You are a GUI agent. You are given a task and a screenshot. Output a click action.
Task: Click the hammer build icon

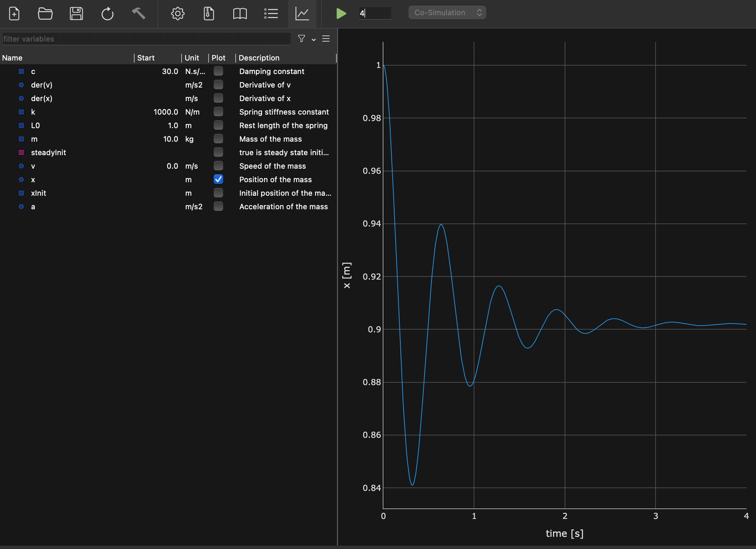[139, 14]
